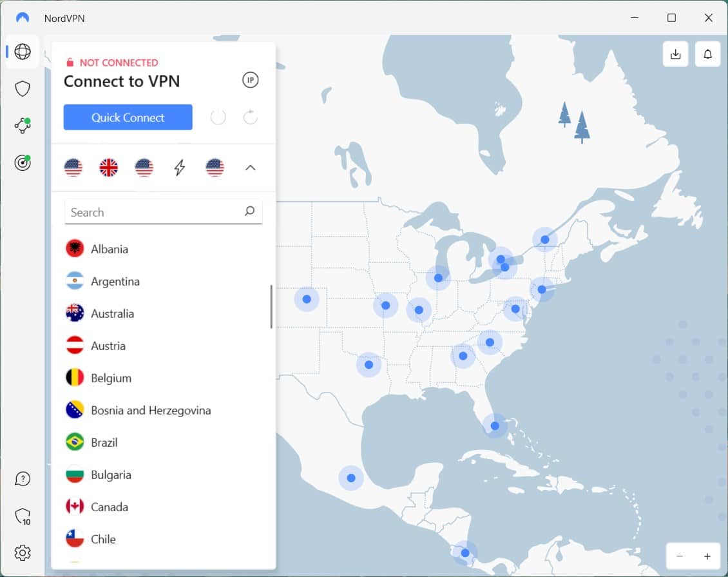Maximize the NordVPN window
Image resolution: width=728 pixels, height=577 pixels.
click(671, 17)
